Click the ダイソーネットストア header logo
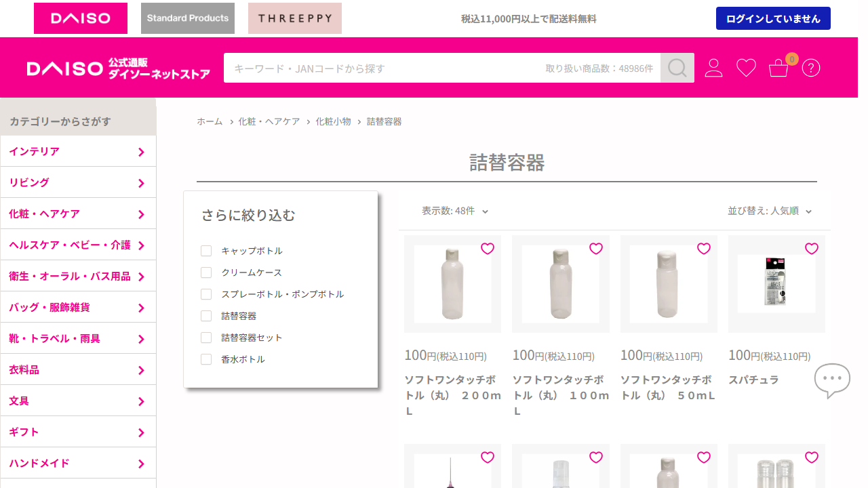The height and width of the screenshot is (488, 868). pyautogui.click(x=119, y=68)
